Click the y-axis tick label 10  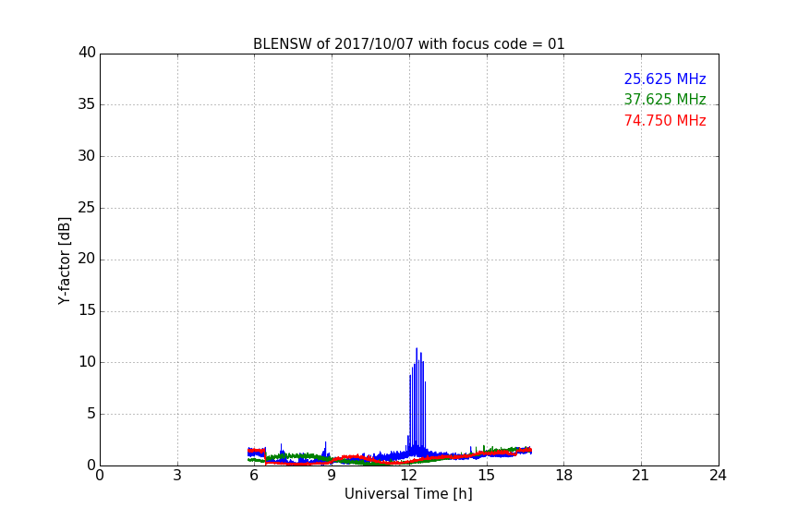click(x=87, y=362)
